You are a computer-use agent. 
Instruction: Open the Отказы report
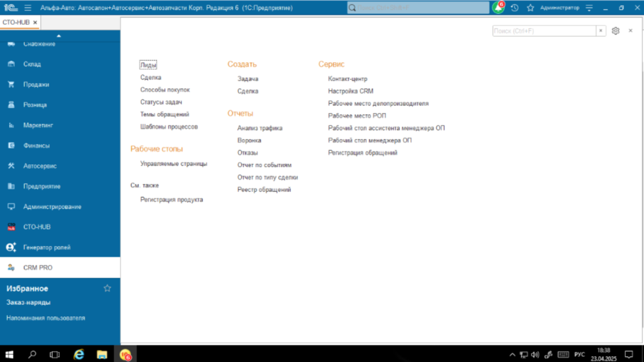248,153
